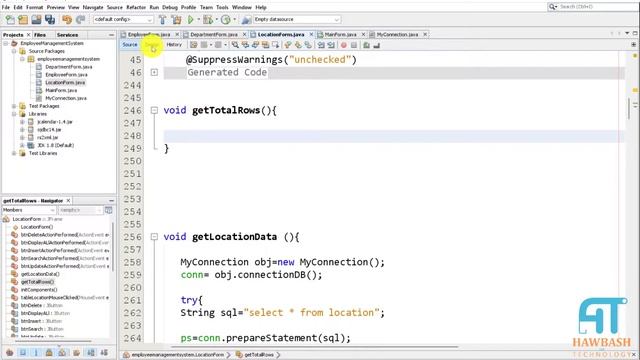
Task: Click the Stop Macro Recording icon
Action: click(x=354, y=45)
